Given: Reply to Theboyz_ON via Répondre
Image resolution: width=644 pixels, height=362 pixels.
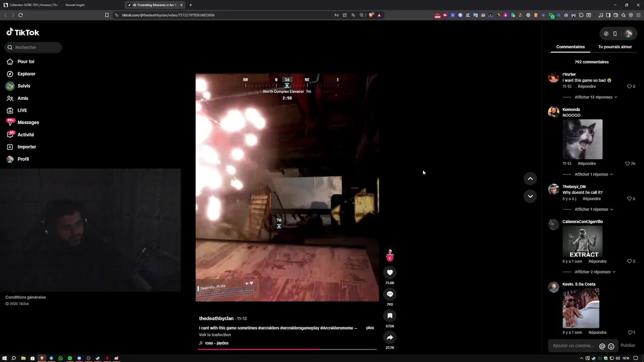Looking at the screenshot, I should pos(592,199).
